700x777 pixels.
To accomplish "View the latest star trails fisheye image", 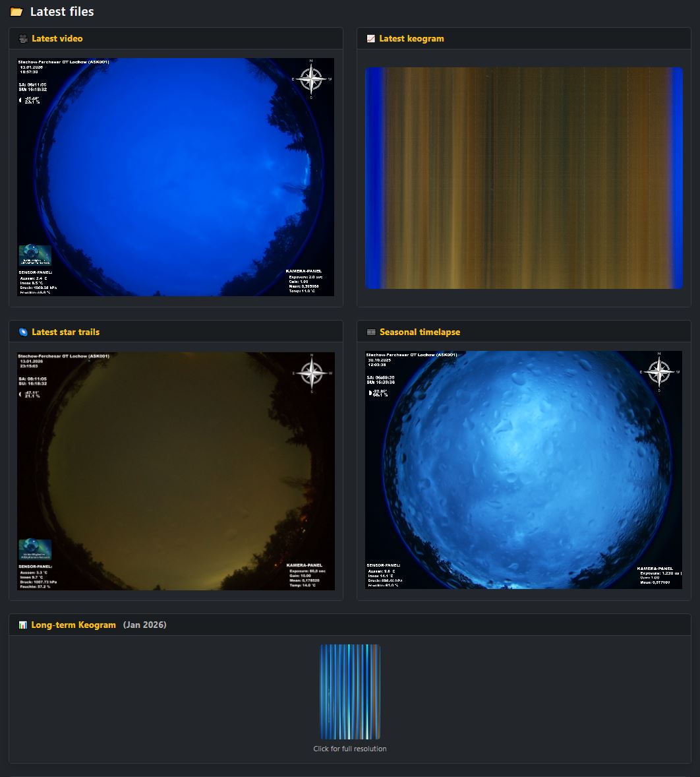I will [x=175, y=470].
